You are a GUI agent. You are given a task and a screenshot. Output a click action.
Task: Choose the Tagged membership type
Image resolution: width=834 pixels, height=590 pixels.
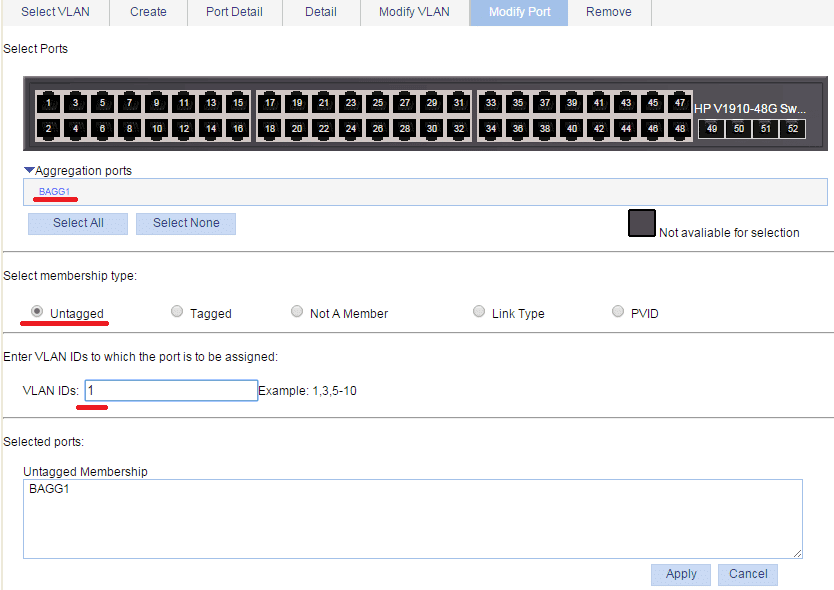(x=177, y=311)
